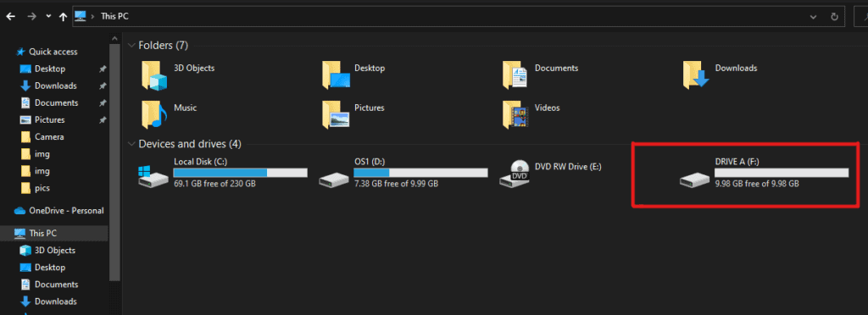Collapse the Devices and drives (4) group
868x315 pixels.
click(x=131, y=144)
